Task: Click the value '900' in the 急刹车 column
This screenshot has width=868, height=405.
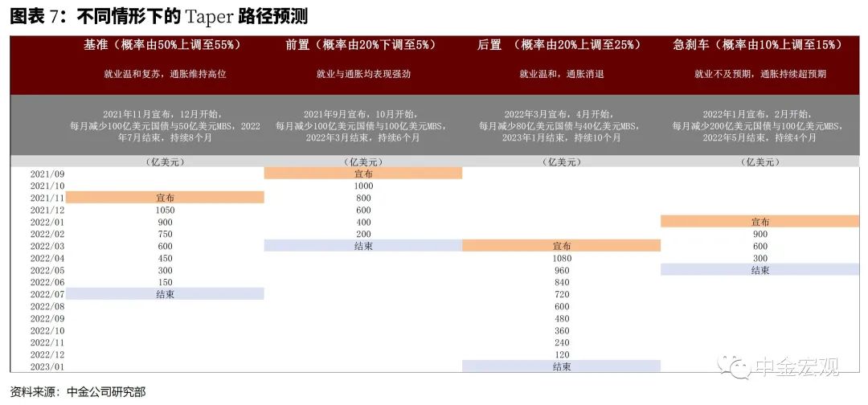Action: coord(760,234)
